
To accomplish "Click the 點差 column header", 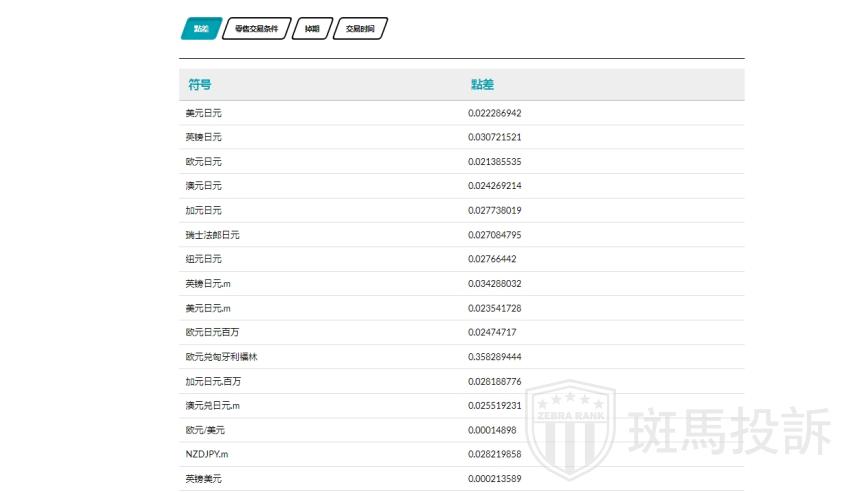I will click(482, 85).
